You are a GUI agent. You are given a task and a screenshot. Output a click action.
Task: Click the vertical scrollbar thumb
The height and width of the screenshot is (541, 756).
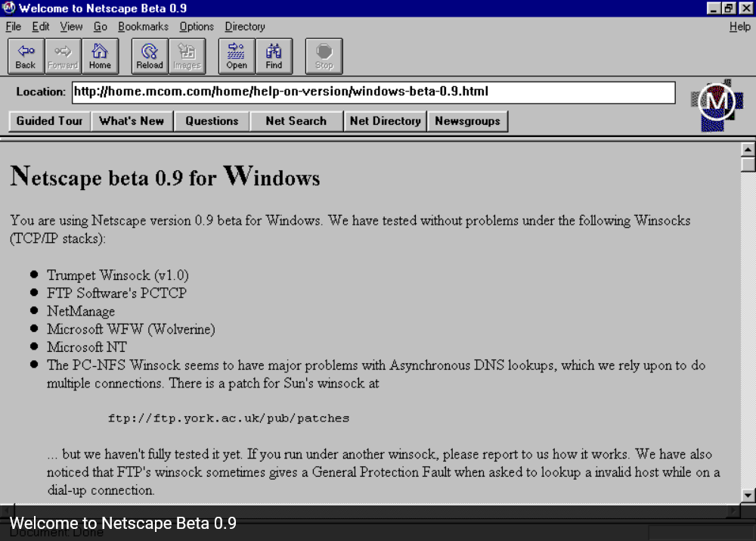click(748, 164)
